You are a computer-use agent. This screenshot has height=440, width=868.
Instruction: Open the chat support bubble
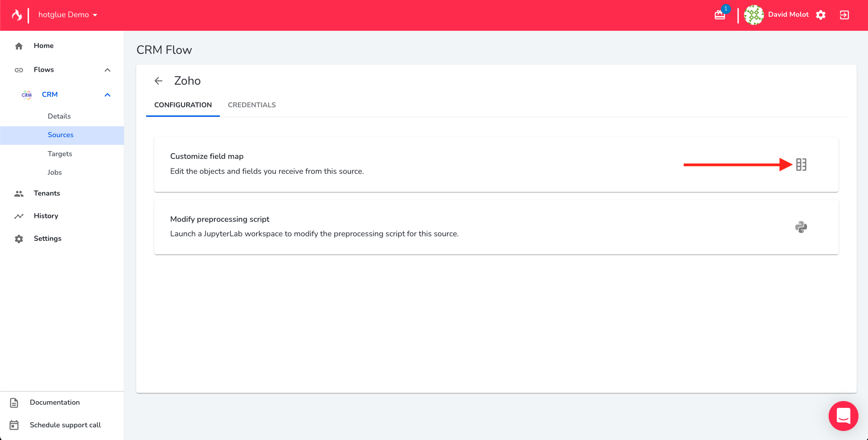(x=843, y=416)
